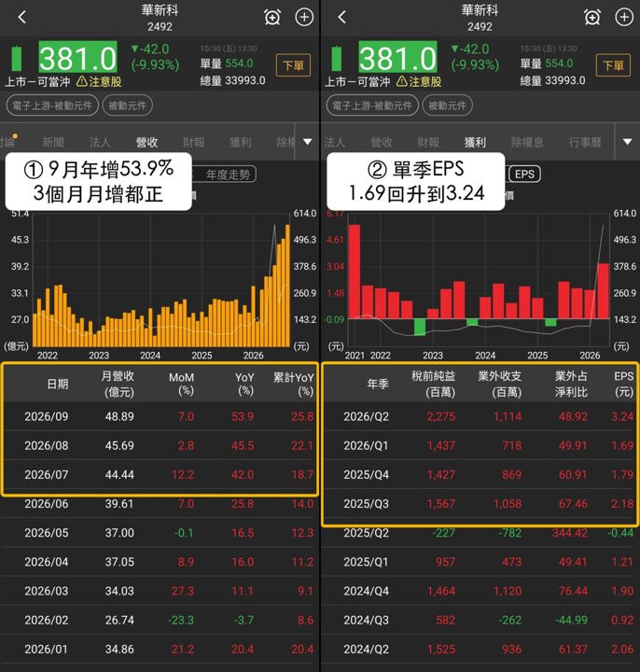Tap the green battery indicator on right screen
The height and width of the screenshot is (672, 640).
pyautogui.click(x=336, y=58)
